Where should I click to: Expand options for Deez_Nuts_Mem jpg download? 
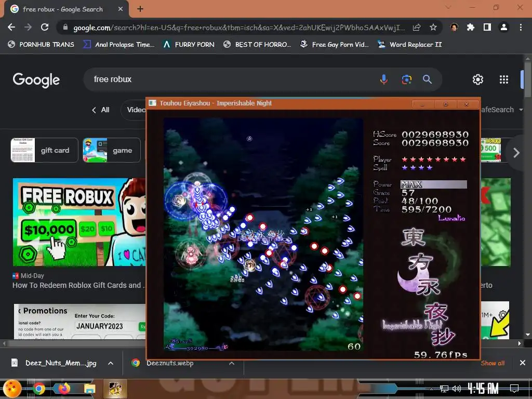pyautogui.click(x=111, y=363)
